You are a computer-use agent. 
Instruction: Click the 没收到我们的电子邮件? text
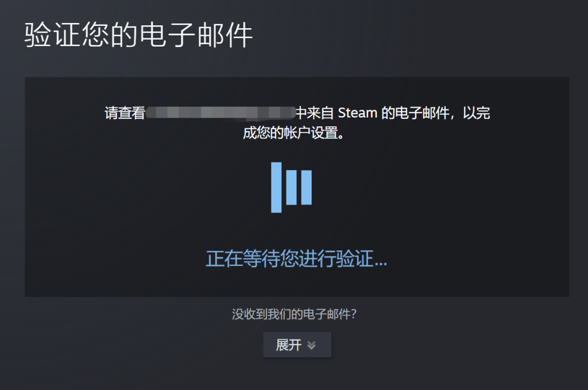pos(294,314)
